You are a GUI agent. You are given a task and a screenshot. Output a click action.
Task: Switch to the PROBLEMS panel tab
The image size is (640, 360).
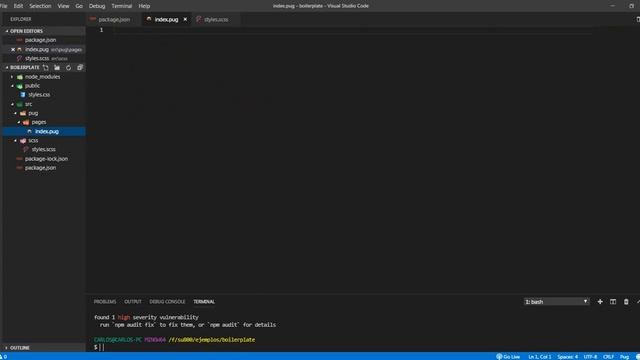tap(105, 302)
